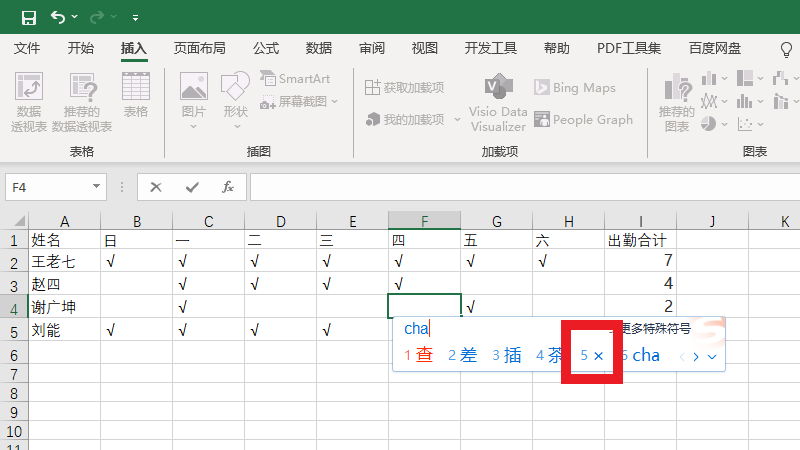Click the Save icon in quick access toolbar
800x450 pixels.
[28, 17]
